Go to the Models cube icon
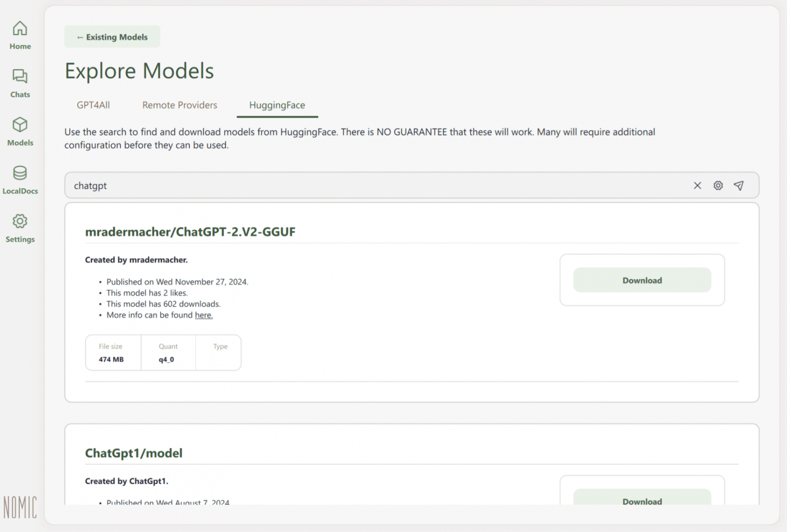Image resolution: width=787 pixels, height=532 pixels. click(x=20, y=125)
